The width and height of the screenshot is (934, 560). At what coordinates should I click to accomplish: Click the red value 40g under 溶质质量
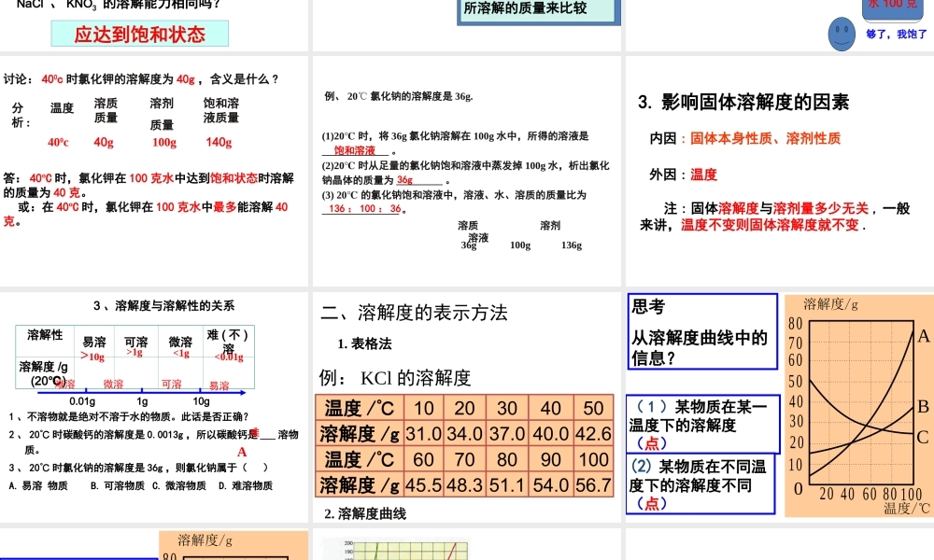pyautogui.click(x=103, y=142)
